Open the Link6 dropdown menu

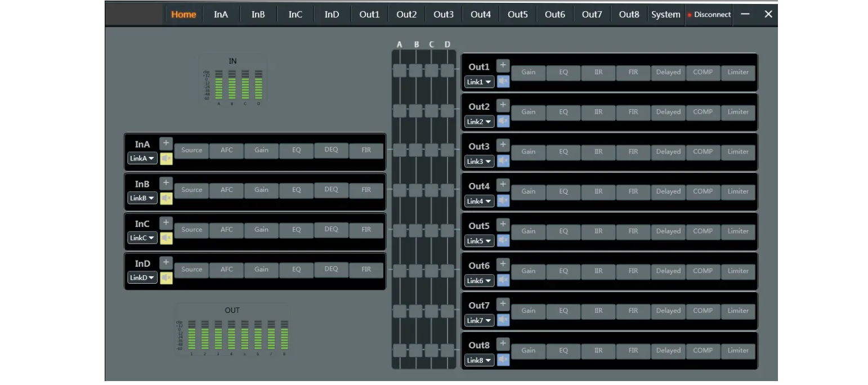click(479, 281)
